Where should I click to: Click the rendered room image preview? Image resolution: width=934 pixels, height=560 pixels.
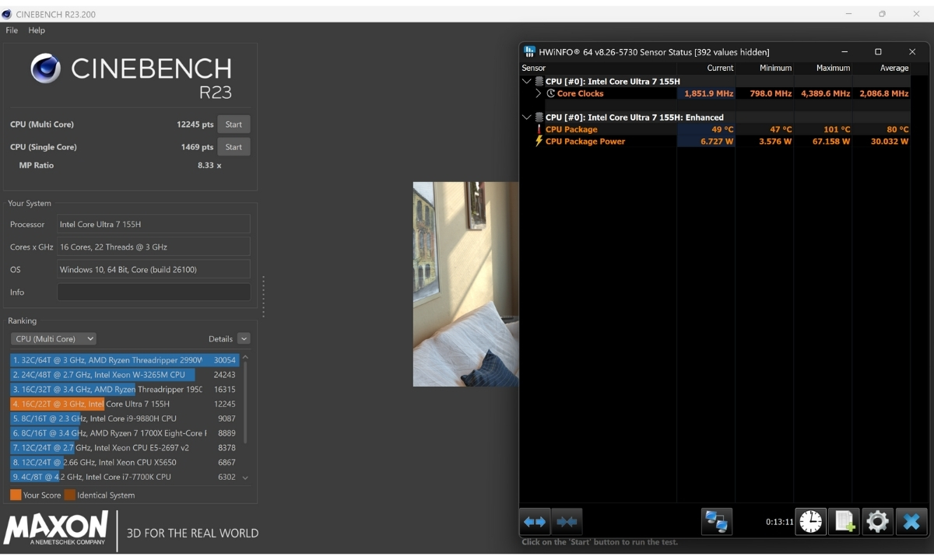point(465,284)
